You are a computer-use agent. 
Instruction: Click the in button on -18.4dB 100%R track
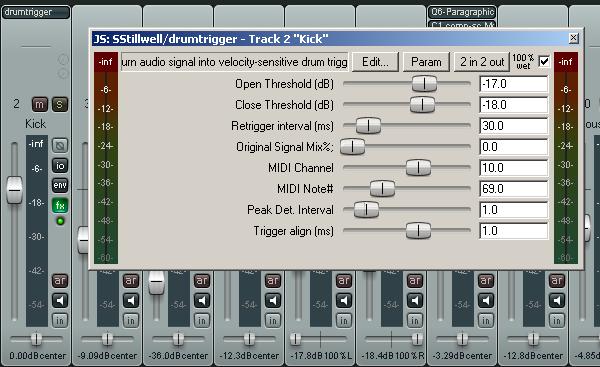tap(415, 321)
